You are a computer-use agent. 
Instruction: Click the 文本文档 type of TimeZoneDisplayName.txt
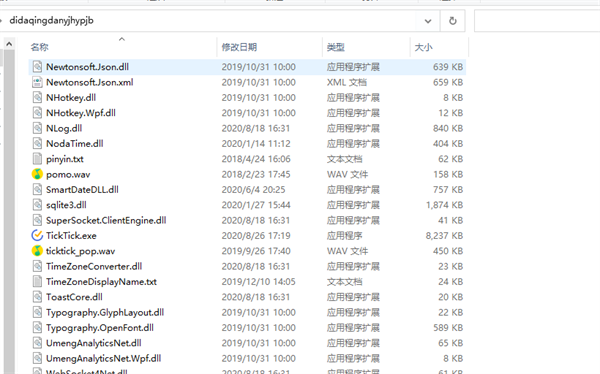coord(344,281)
